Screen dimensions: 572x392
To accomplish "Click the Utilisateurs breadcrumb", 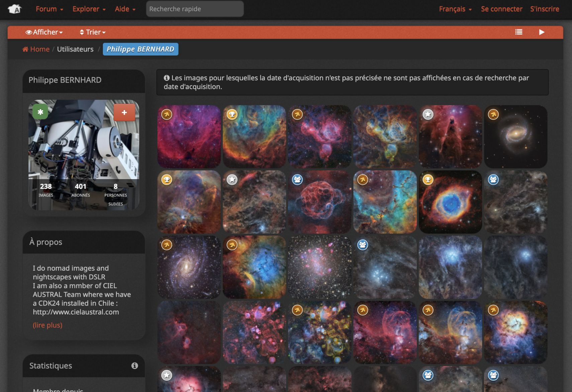I will [75, 49].
